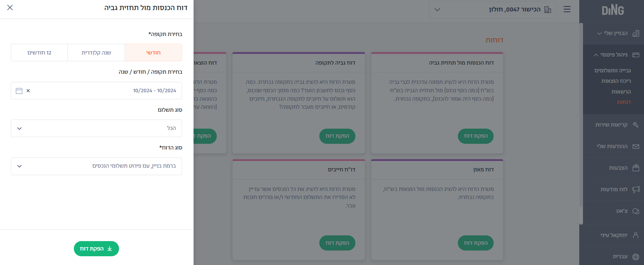The height and width of the screenshot is (265, 644).
Task: Click the hamburger menu icon in header
Action: point(567,9)
